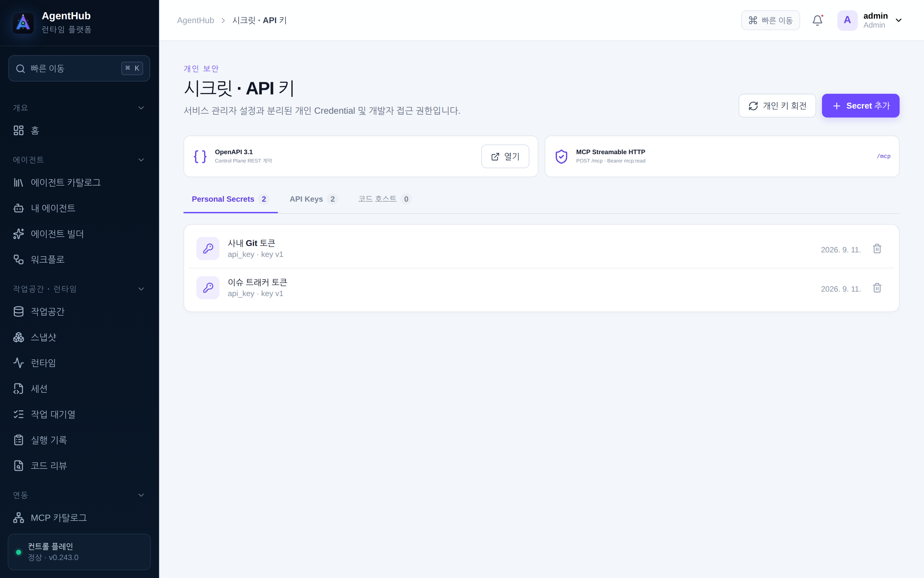
Task: Go to 작업 대기열 in sidebar
Action: pos(79,414)
